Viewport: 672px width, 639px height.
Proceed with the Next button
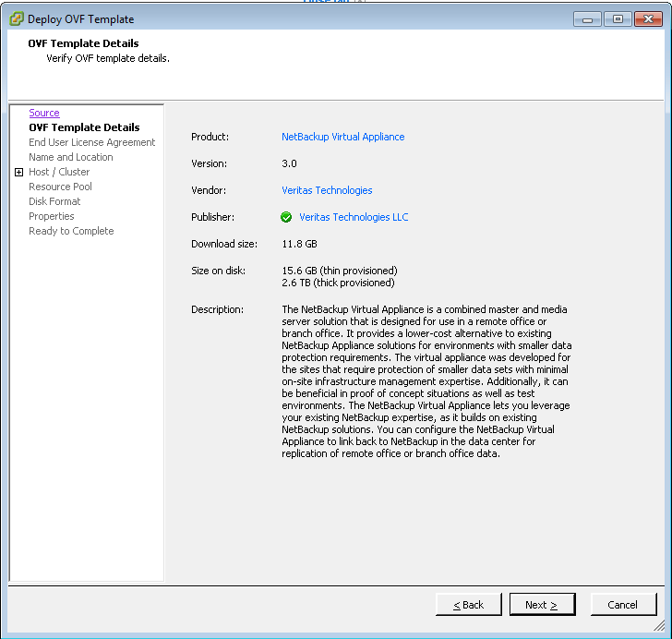pyautogui.click(x=542, y=605)
